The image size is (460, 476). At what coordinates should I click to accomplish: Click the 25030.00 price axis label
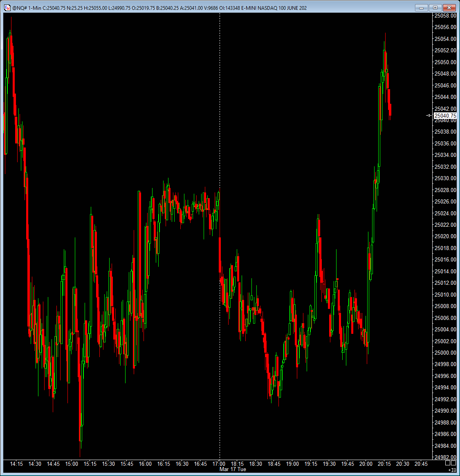(445, 178)
